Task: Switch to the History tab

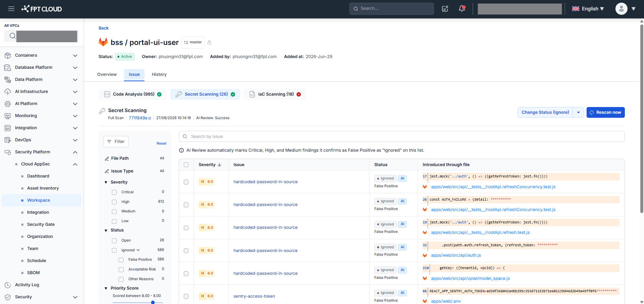Action: tap(159, 74)
